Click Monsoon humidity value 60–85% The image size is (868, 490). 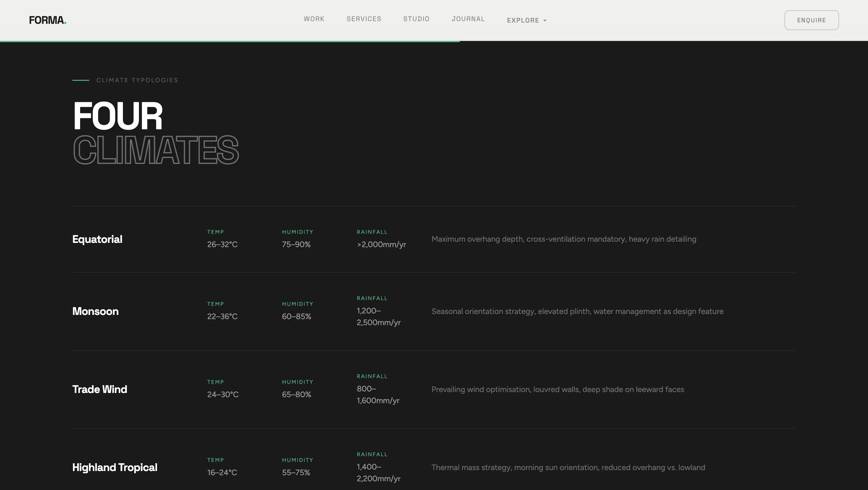pos(296,316)
